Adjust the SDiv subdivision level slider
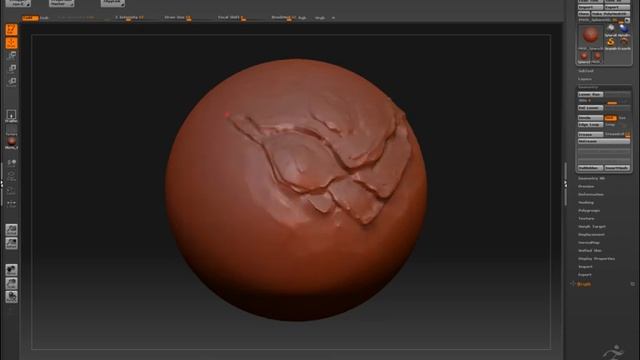This screenshot has width=640, height=360. 603,101
